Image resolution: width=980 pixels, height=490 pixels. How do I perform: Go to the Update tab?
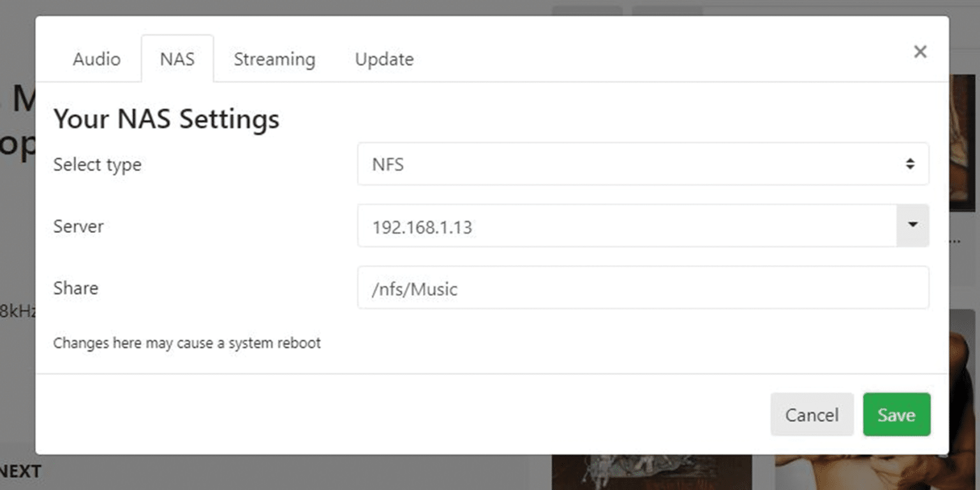click(x=384, y=59)
